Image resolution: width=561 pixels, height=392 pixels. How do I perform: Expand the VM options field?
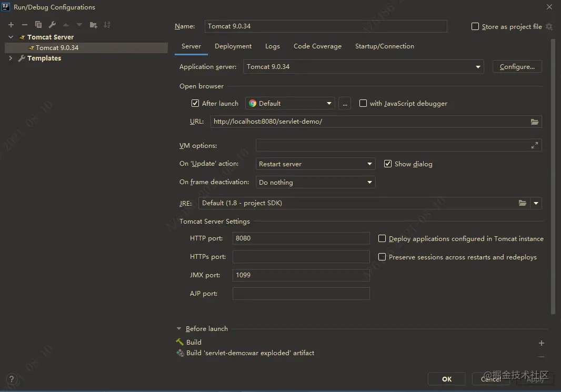[x=535, y=145]
